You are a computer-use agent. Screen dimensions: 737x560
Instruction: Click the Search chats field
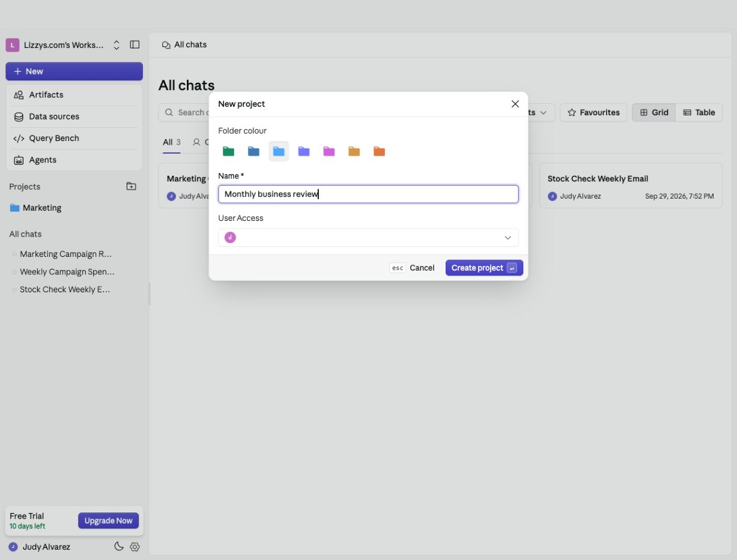(x=184, y=112)
